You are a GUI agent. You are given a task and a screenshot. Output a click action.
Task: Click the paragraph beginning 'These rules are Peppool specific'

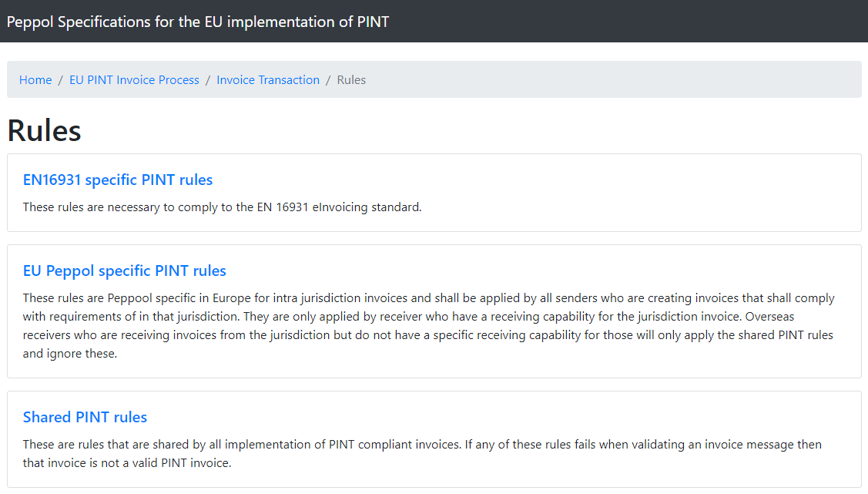pos(428,326)
